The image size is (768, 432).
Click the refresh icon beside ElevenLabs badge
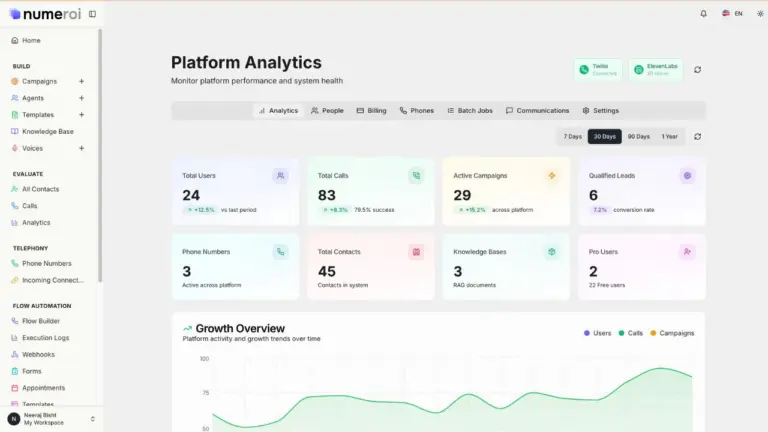(x=697, y=70)
